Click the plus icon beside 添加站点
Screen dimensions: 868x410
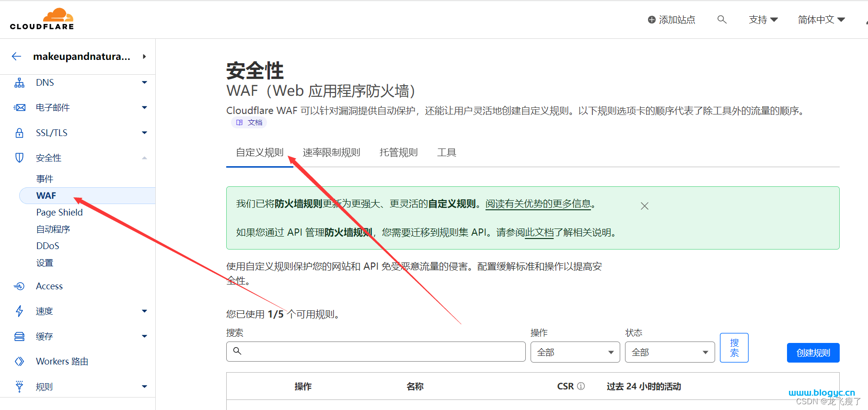[651, 20]
